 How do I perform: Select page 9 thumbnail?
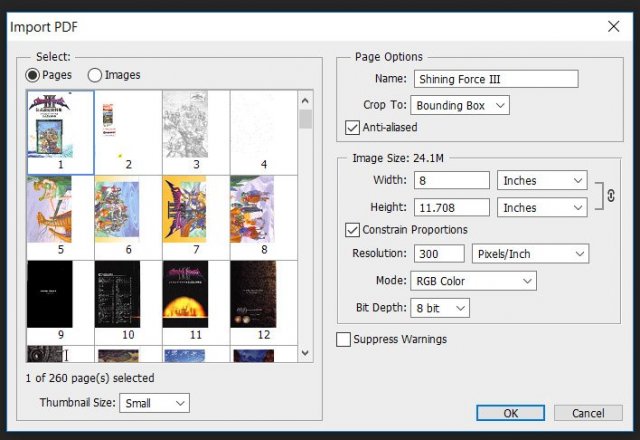pos(60,302)
